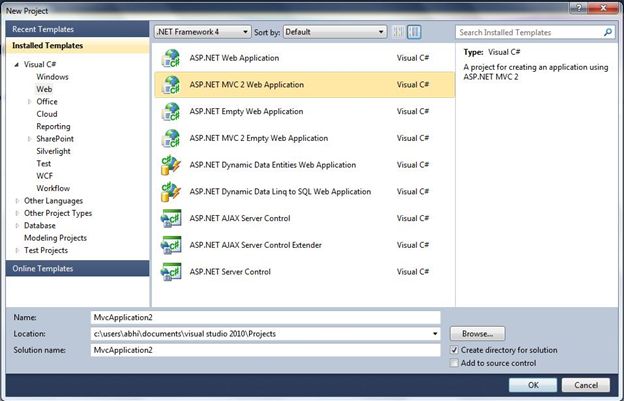Select Silverlight in the templates tree
Screen dimensions: 624x401
(56, 151)
